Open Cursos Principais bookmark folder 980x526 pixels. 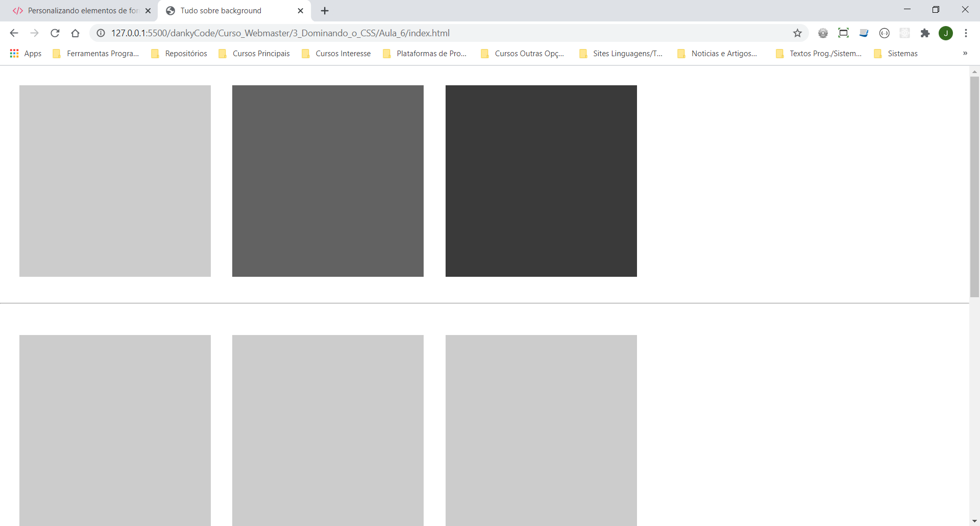[254, 54]
